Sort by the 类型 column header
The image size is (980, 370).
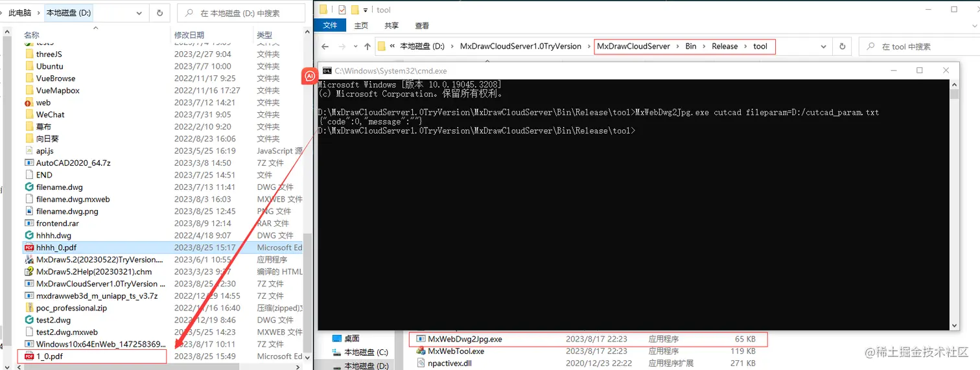point(264,35)
